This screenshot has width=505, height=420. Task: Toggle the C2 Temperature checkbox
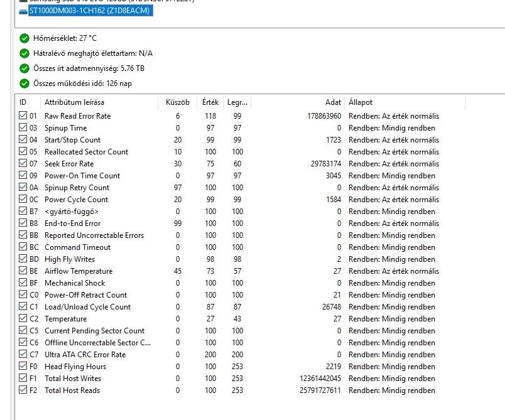(x=23, y=318)
